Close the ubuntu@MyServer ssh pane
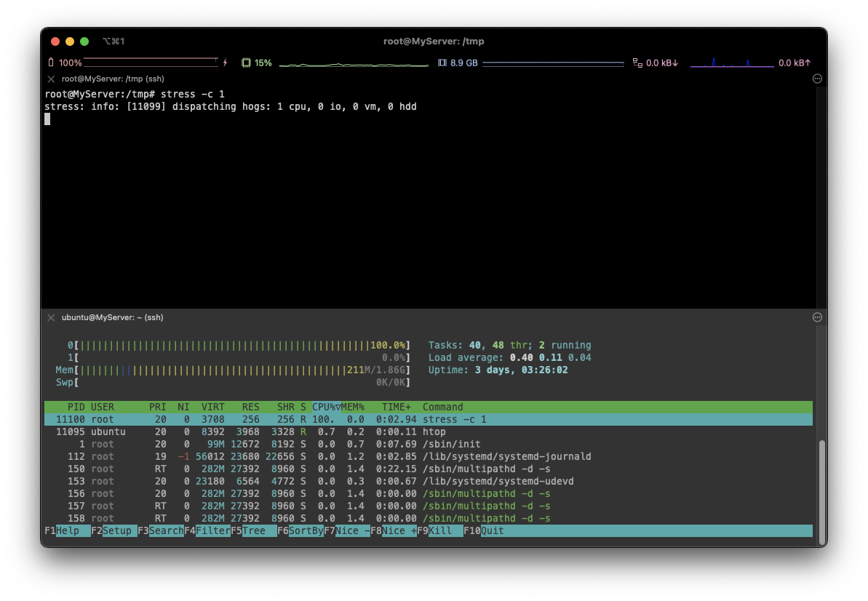The height and width of the screenshot is (601, 868). click(51, 317)
